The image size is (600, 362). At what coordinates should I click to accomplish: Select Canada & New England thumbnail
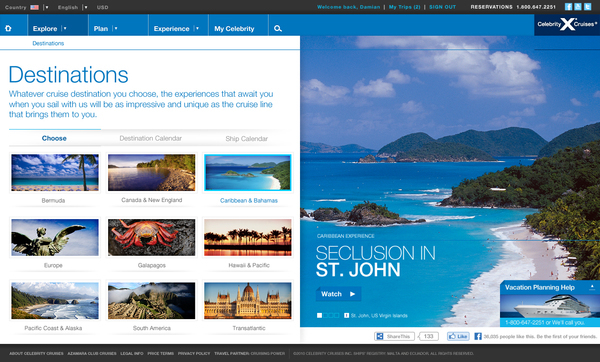[152, 173]
